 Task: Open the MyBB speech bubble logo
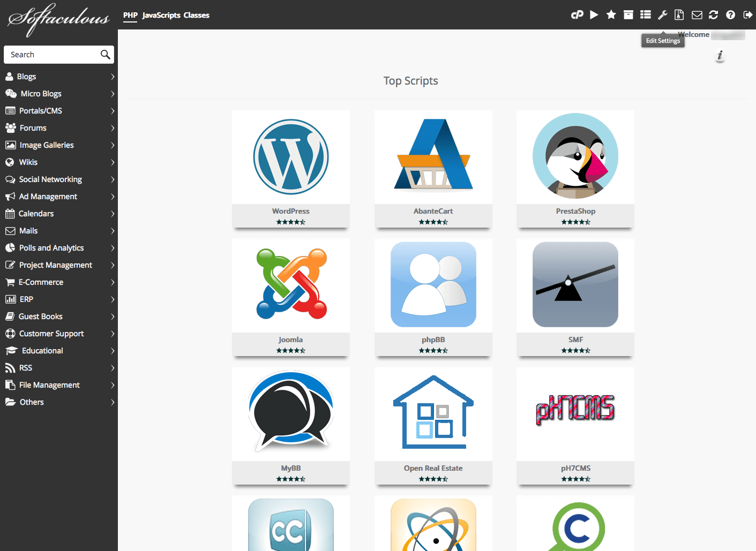(x=291, y=411)
